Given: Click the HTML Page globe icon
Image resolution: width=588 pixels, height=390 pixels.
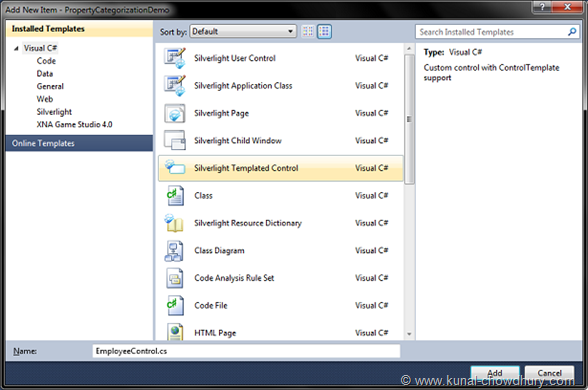Looking at the screenshot, I should (x=175, y=332).
